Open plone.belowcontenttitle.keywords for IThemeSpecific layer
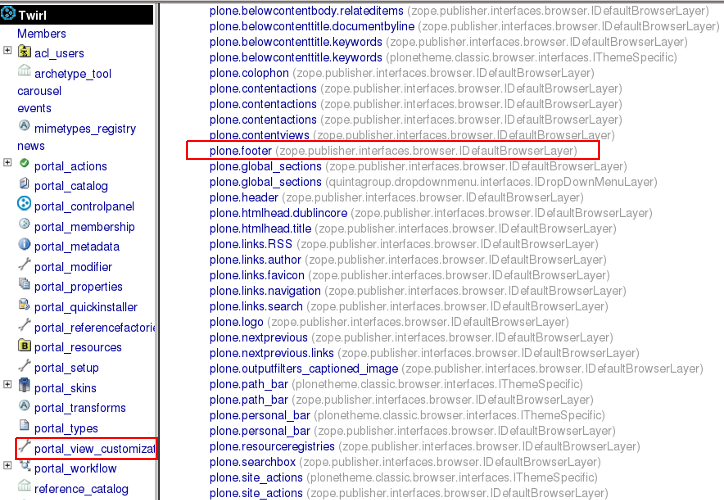Image resolution: width=724 pixels, height=500 pixels. [296, 57]
